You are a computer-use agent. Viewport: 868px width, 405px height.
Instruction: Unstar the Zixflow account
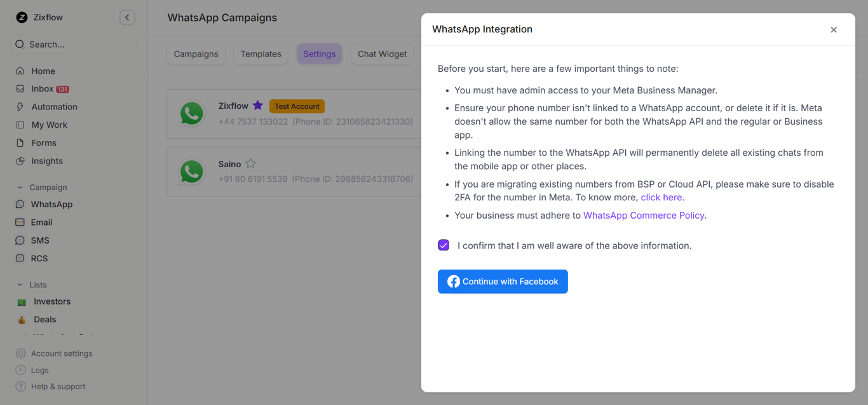point(257,106)
